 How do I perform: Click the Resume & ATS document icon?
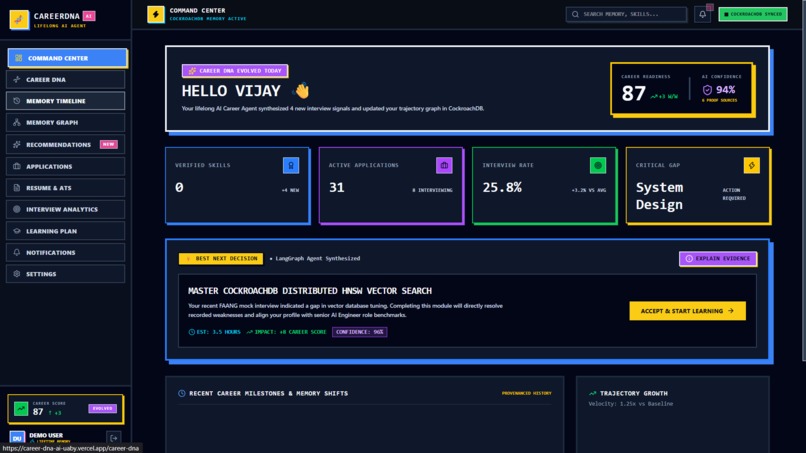[16, 188]
